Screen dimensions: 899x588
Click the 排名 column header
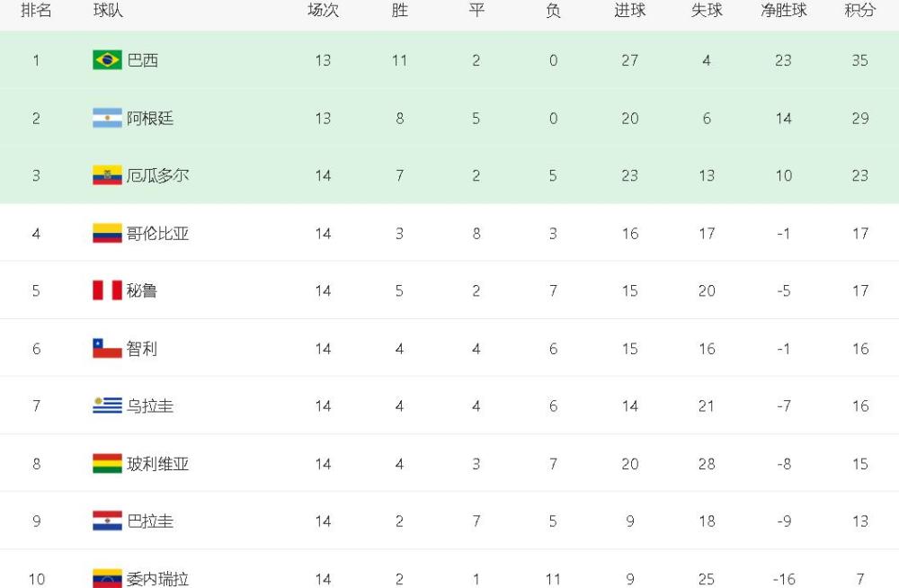[36, 10]
